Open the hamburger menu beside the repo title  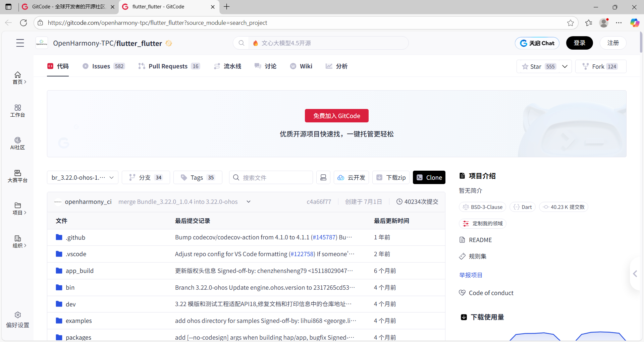20,43
